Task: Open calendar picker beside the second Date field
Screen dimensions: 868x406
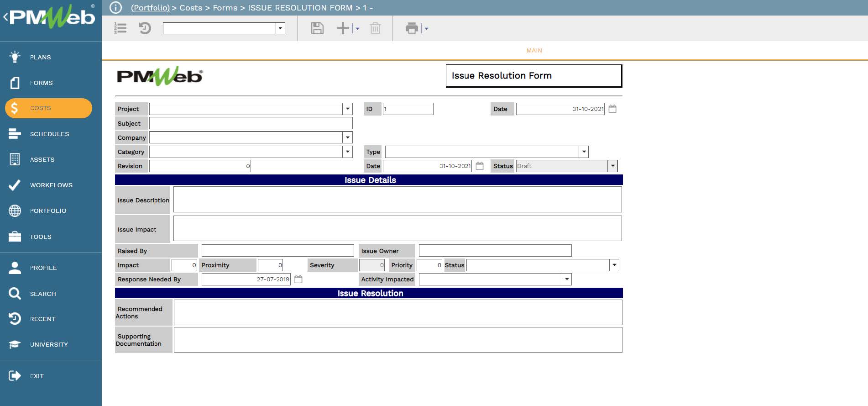Action: click(480, 166)
